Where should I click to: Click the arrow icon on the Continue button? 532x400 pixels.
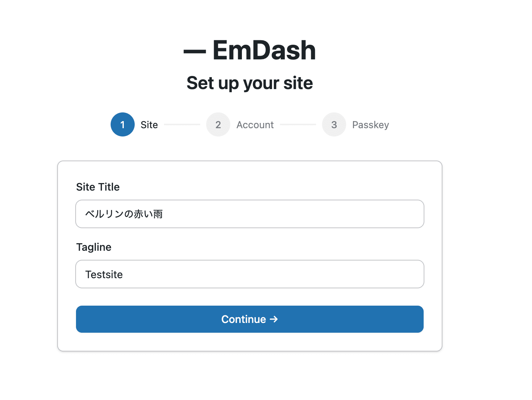click(x=274, y=319)
